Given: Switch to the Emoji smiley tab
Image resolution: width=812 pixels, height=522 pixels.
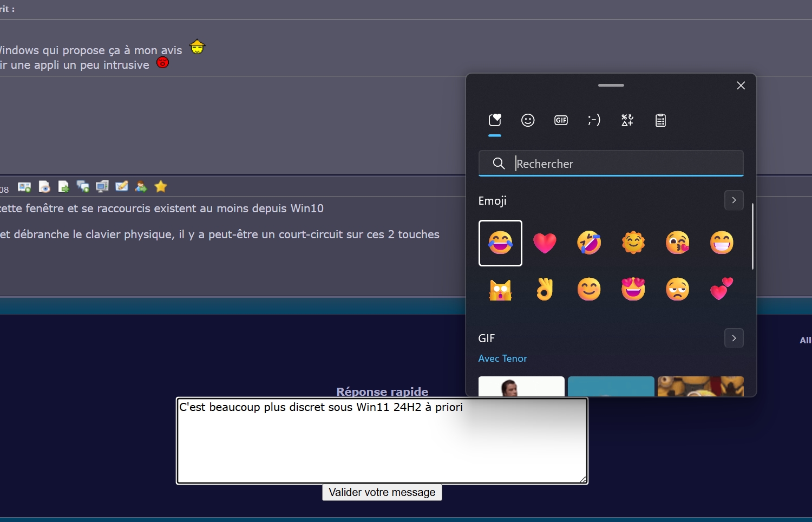Looking at the screenshot, I should [528, 120].
